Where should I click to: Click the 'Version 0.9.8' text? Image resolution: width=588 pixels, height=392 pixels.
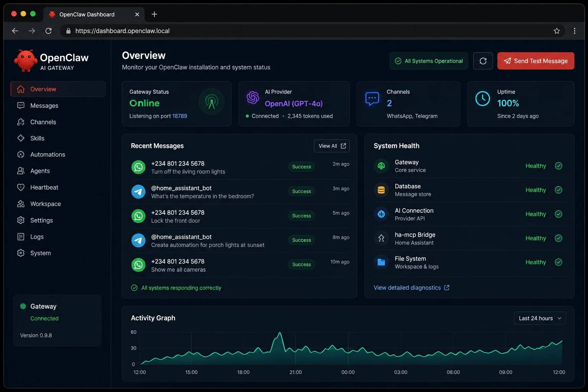click(x=36, y=335)
